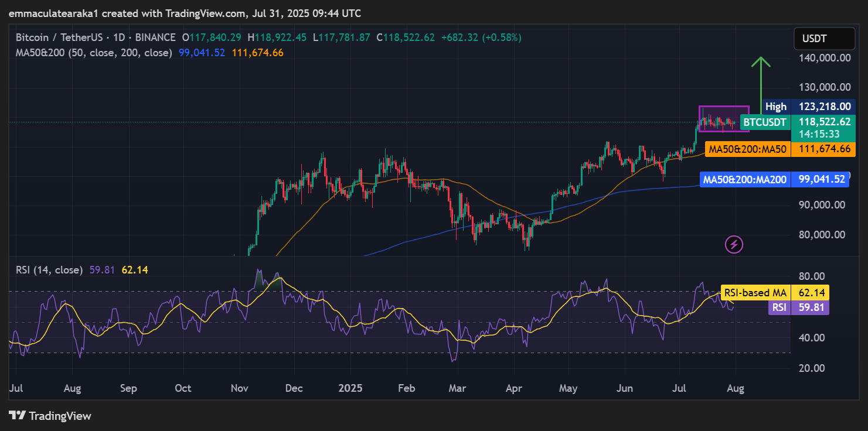Viewport: 868px width, 431px height.
Task: Click the Oct label on time axis
Action: 183,388
